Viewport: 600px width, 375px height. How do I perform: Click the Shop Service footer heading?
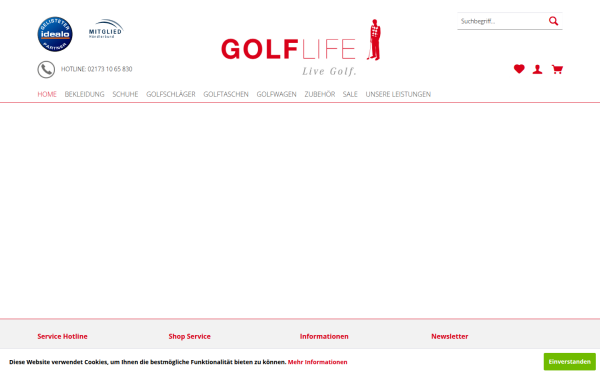coord(189,336)
